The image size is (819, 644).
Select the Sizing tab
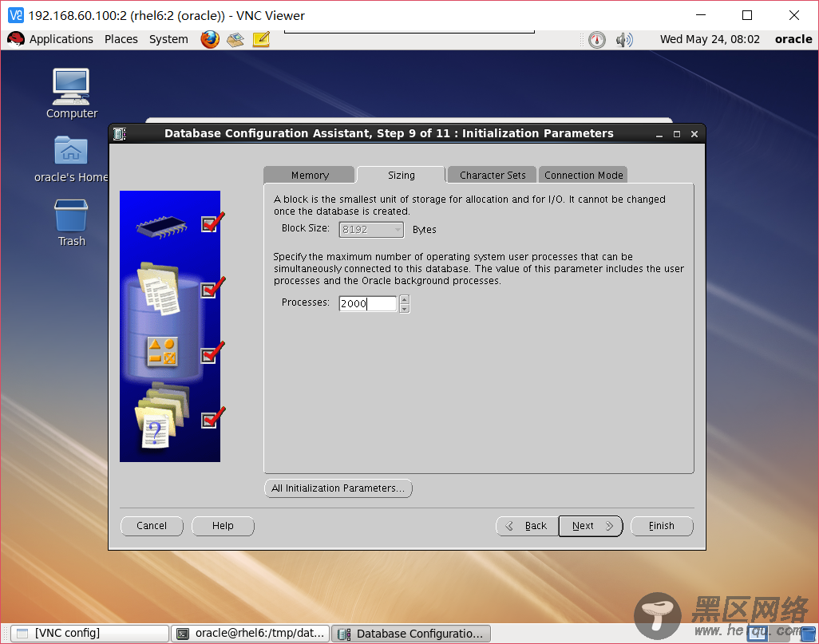(402, 175)
